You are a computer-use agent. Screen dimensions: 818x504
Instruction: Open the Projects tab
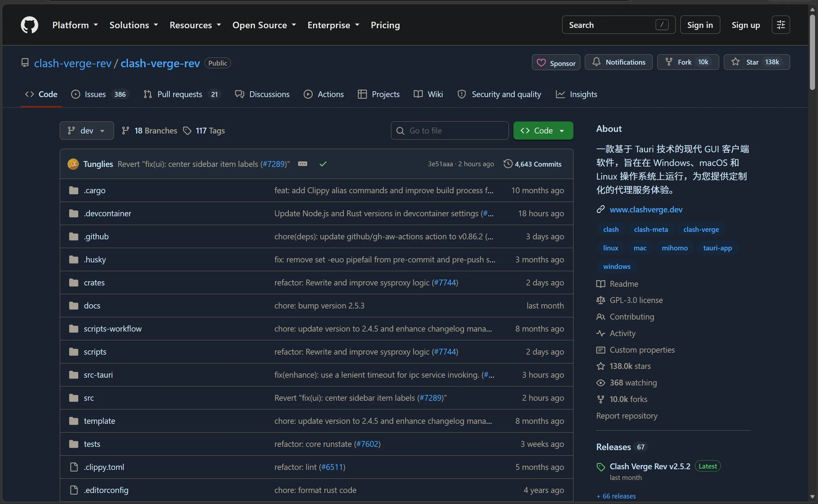[379, 94]
